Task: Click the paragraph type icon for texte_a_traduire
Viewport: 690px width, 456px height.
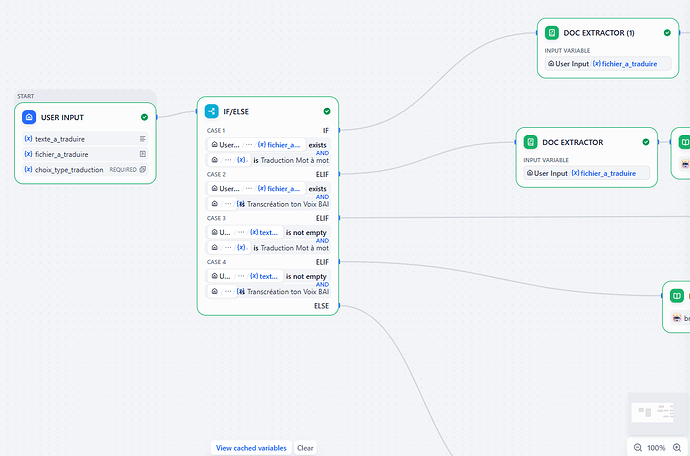Action: tap(143, 138)
